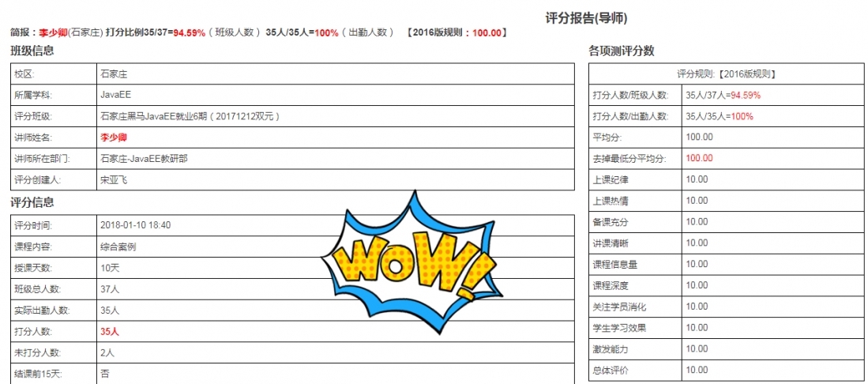Click the JavaEE value in 所属学科 row
This screenshot has width=868, height=384.
pyautogui.click(x=116, y=95)
